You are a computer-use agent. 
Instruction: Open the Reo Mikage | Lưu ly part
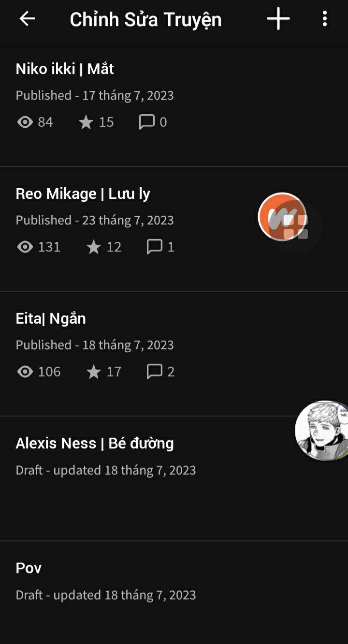point(174,229)
